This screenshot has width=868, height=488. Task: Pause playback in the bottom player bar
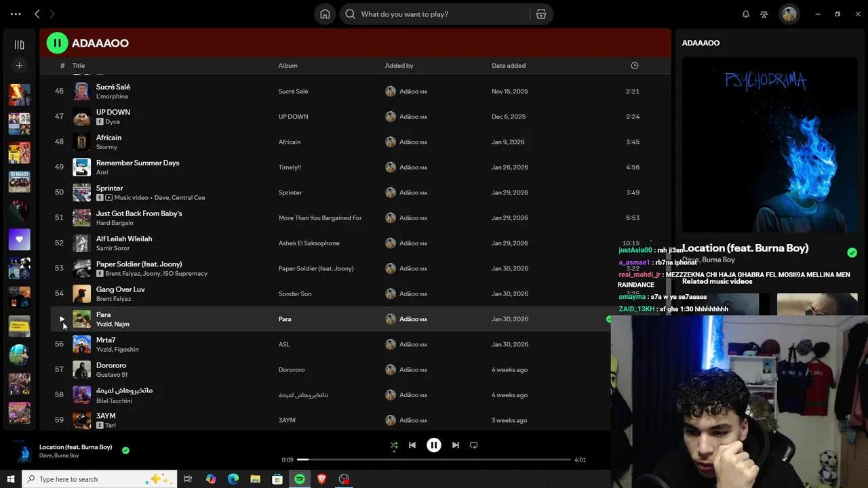tap(434, 445)
